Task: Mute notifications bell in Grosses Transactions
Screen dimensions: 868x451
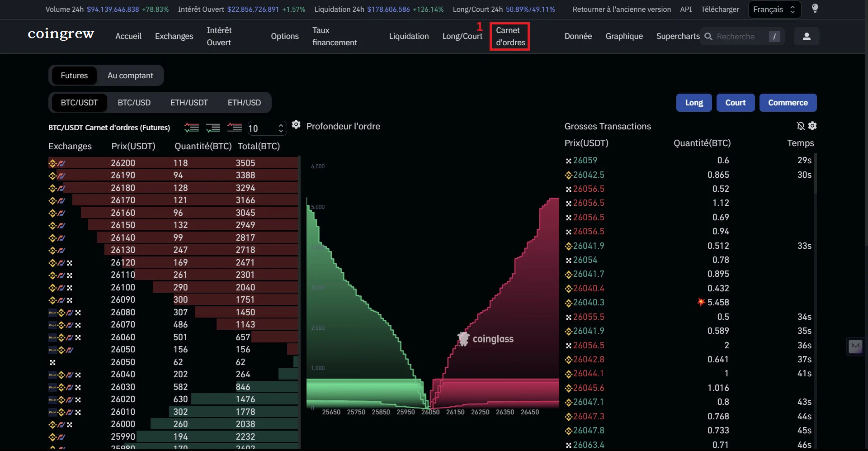Action: click(800, 126)
